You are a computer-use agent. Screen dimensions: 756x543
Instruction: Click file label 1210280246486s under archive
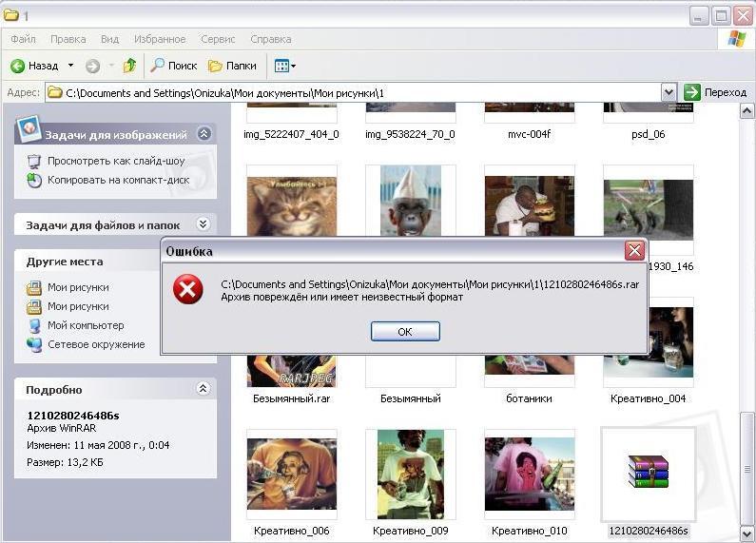[x=649, y=531]
